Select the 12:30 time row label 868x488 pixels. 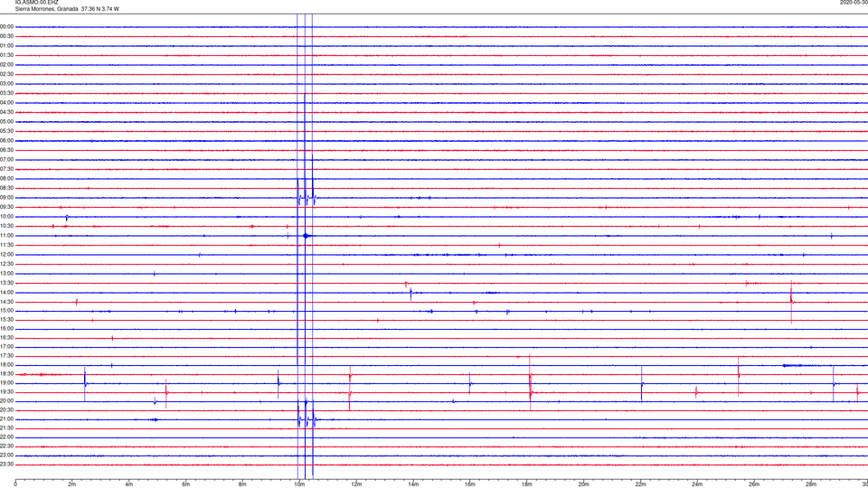tap(6, 264)
